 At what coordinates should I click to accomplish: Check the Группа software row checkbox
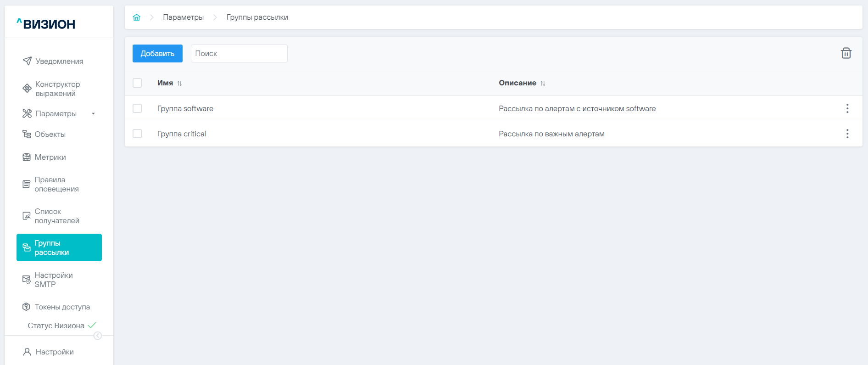137,108
